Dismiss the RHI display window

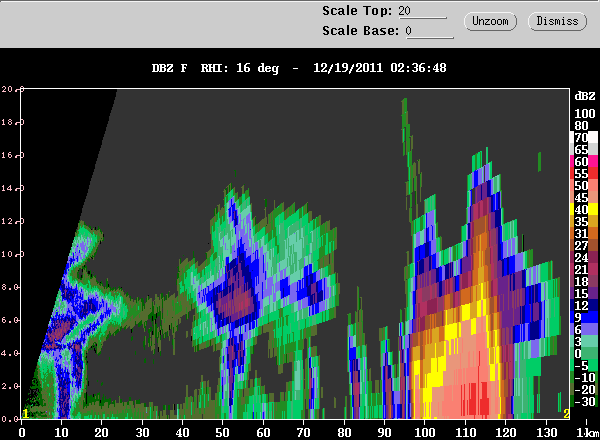tap(557, 21)
